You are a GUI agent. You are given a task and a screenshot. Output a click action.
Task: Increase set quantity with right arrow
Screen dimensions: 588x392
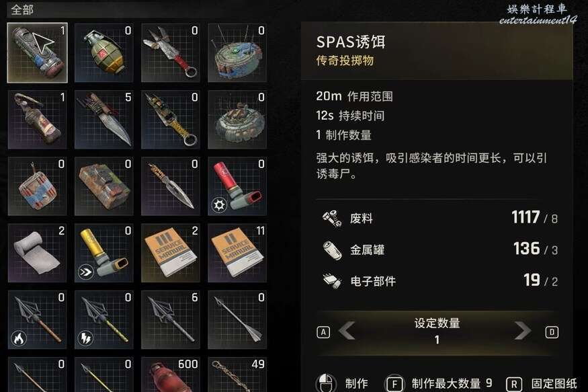pos(523,331)
